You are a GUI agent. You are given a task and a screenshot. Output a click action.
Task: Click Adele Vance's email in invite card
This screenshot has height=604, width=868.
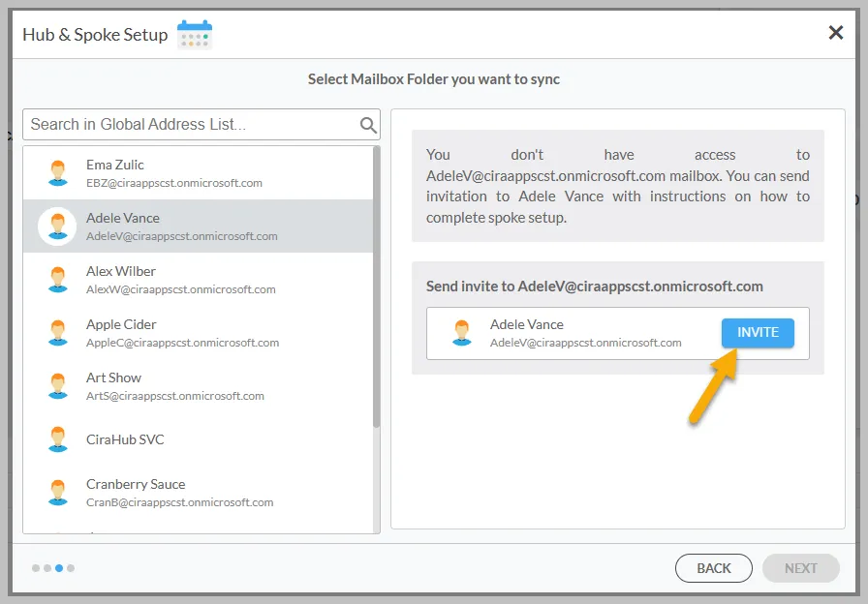(586, 343)
